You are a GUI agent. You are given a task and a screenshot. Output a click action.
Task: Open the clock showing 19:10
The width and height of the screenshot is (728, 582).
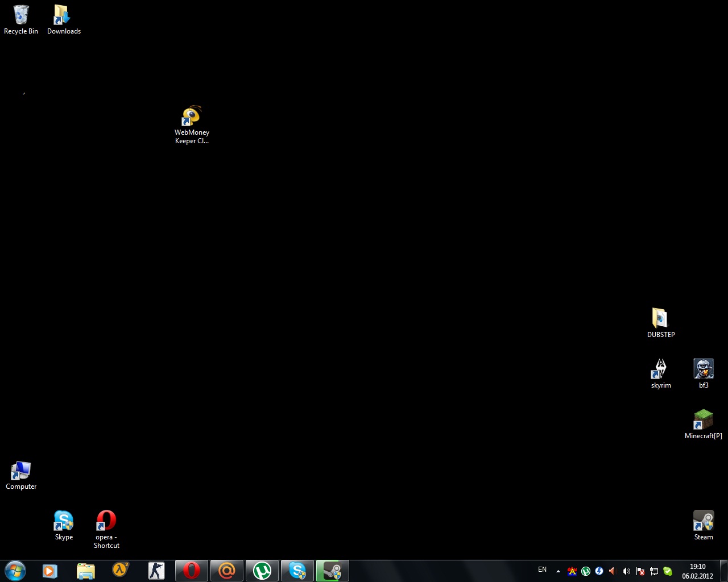pyautogui.click(x=697, y=571)
